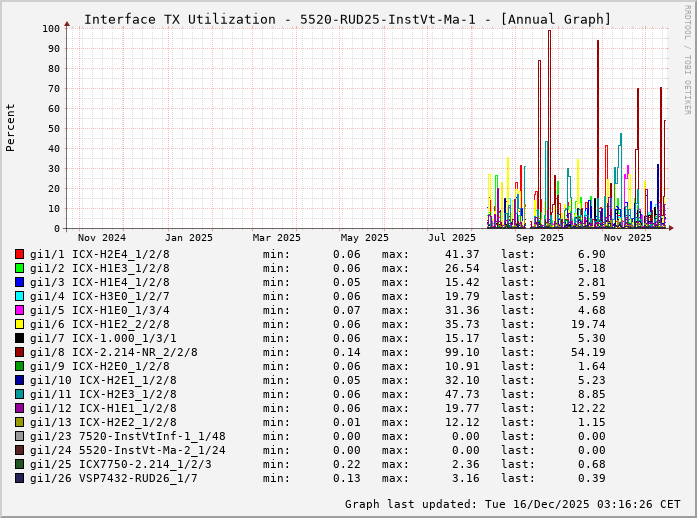
Task: Select legend label gi1/2 ICX-H1E3_1/2/8
Action: [x=100, y=268]
